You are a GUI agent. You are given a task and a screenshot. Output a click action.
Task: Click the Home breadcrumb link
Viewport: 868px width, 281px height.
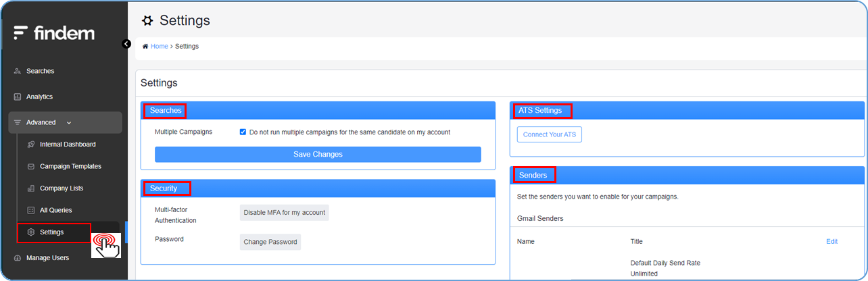click(159, 47)
